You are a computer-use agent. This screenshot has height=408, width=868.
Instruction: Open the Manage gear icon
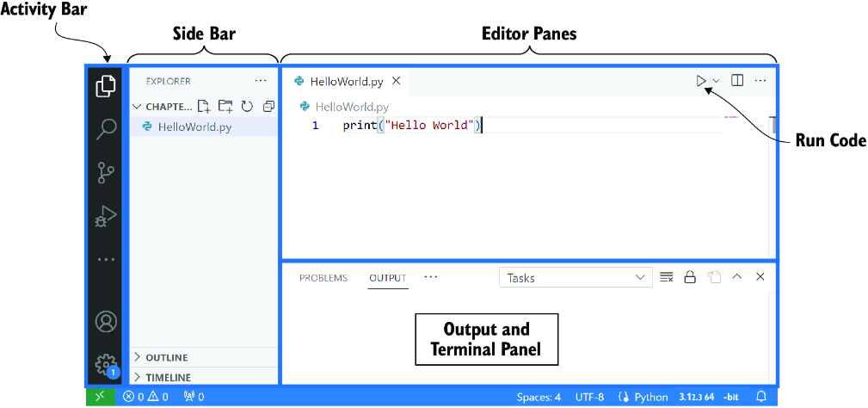pyautogui.click(x=106, y=365)
